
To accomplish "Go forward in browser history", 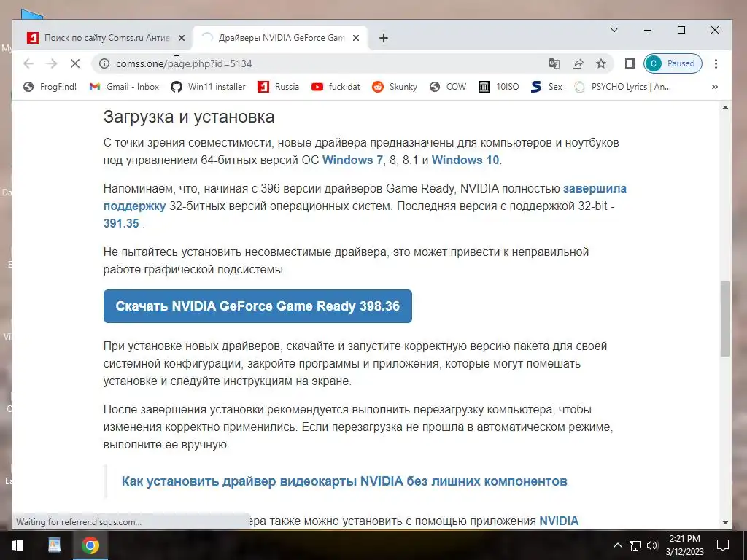I will tap(52, 63).
